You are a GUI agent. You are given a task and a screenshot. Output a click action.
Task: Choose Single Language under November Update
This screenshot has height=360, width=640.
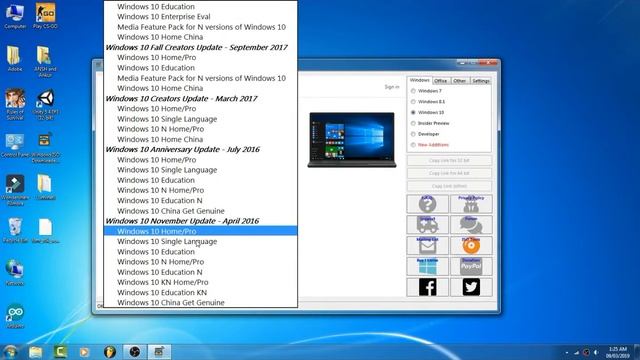(200, 242)
